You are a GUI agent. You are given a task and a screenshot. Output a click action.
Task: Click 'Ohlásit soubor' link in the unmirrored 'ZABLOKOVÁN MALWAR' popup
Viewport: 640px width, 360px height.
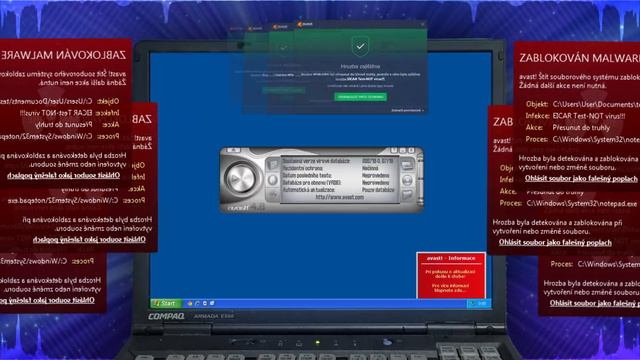pos(581,178)
